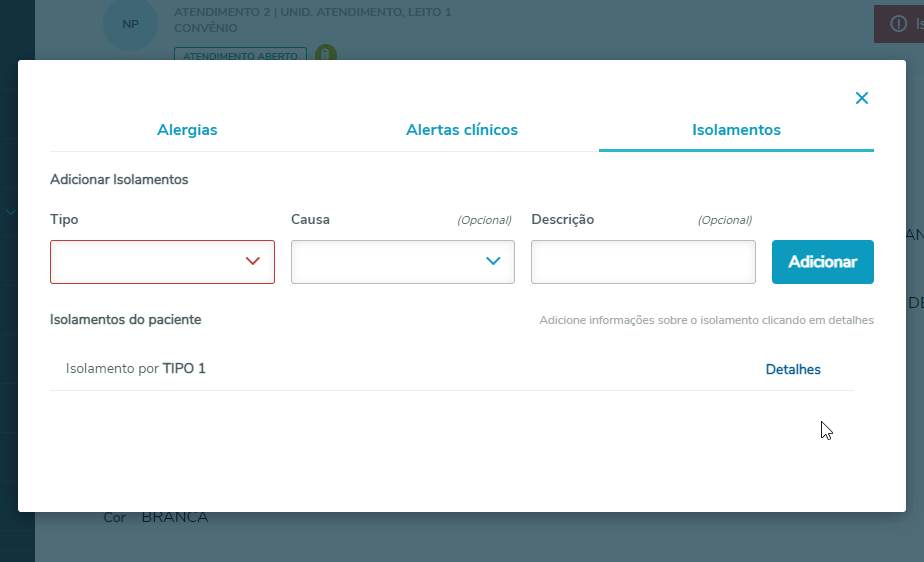Click the Adicionar Isolamentos section title
The width and height of the screenshot is (924, 562).
coord(119,180)
